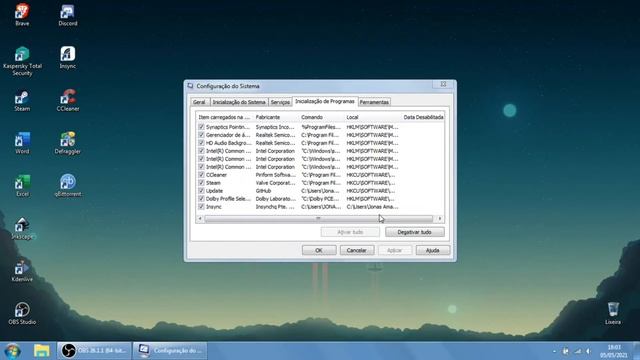Viewport: 640px width, 360px height.
Task: Select the OBS Studio desktop shortcut
Action: pyautogui.click(x=22, y=313)
